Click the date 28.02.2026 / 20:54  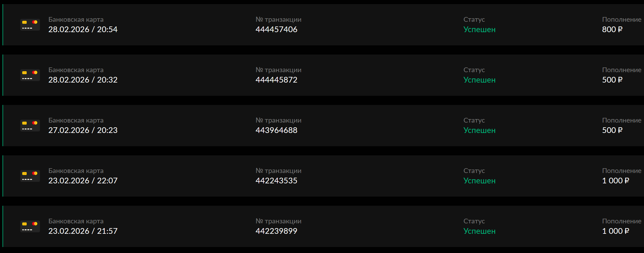click(x=83, y=29)
